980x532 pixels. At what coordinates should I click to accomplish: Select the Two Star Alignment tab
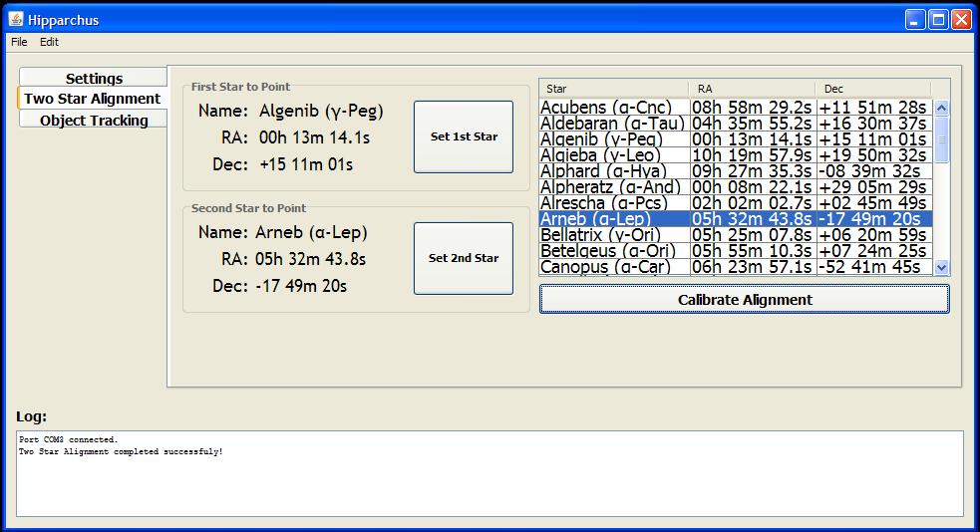pyautogui.click(x=92, y=99)
